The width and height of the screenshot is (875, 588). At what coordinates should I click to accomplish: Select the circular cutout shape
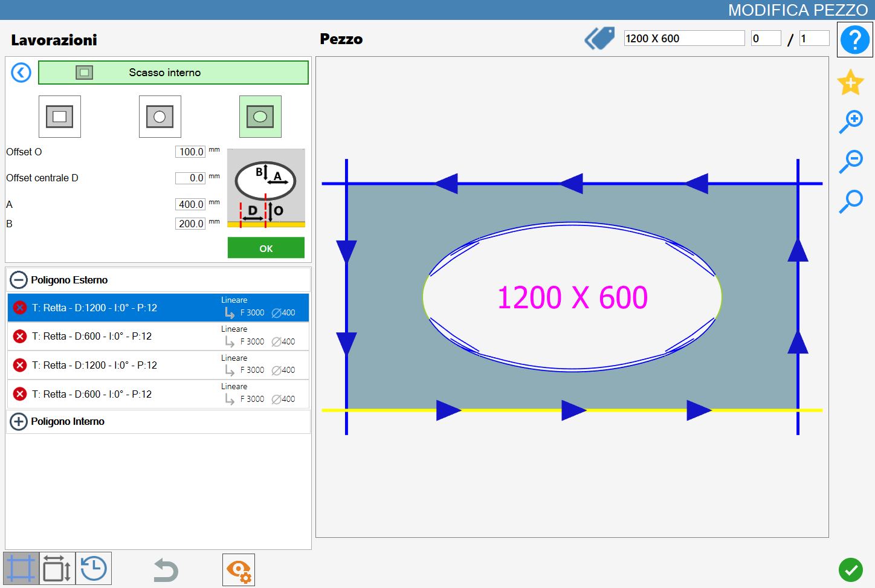click(160, 117)
